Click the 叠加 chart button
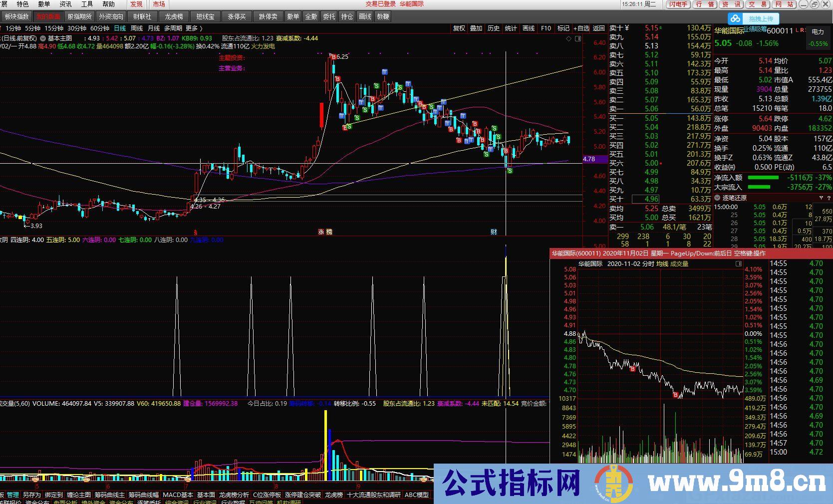The height and width of the screenshot is (504, 833). [476, 28]
